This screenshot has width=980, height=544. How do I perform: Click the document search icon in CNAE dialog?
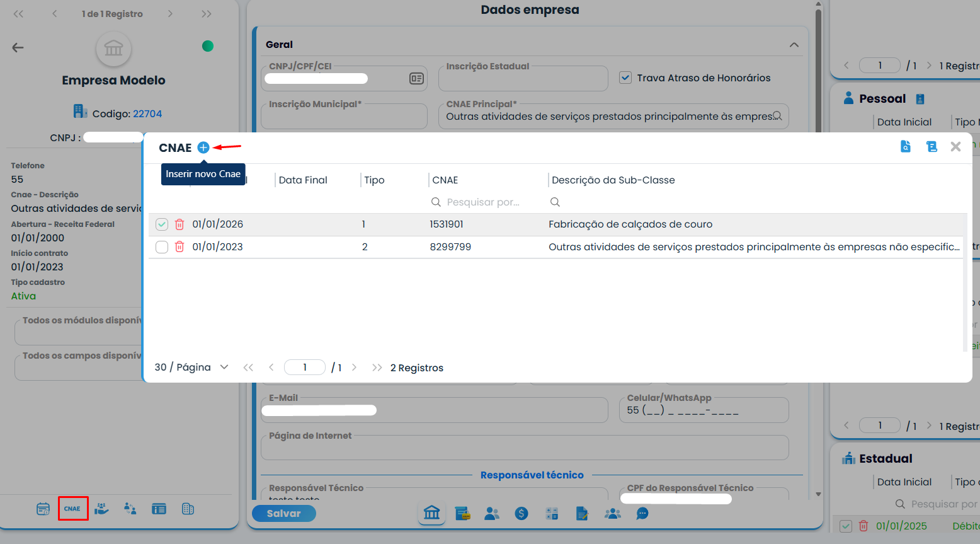tap(906, 147)
